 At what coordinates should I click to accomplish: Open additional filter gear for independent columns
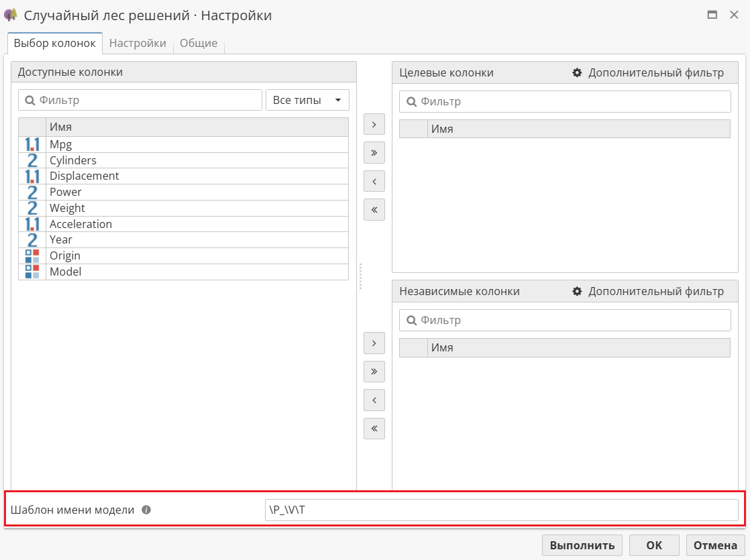(x=578, y=291)
